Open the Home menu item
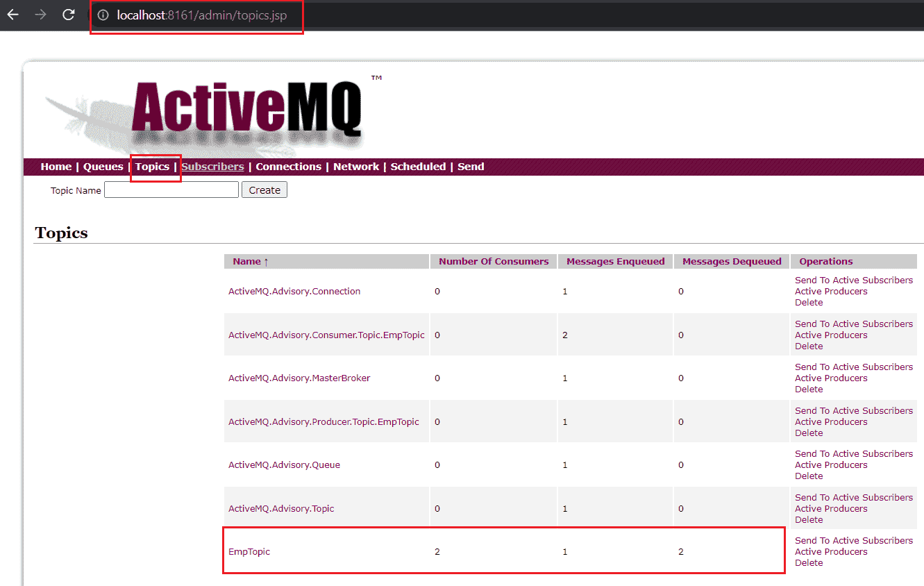Viewport: 924px width, 586px height. click(56, 167)
